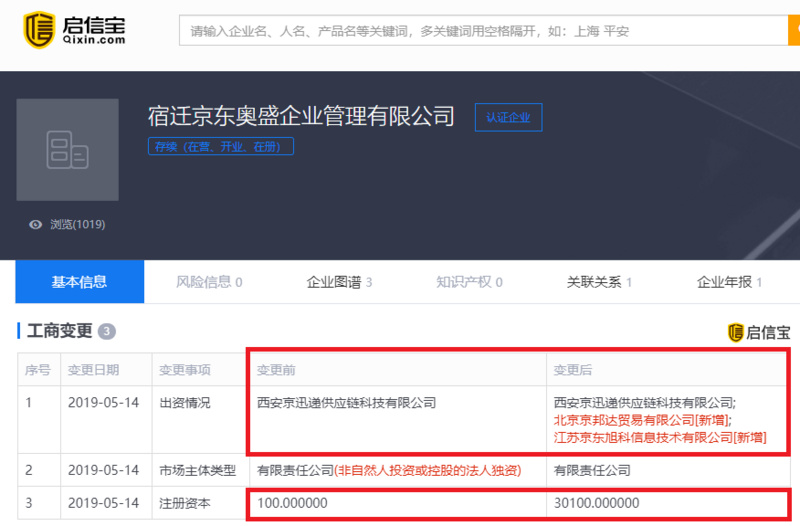Image resolution: width=800 pixels, height=526 pixels.
Task: Click the company placeholder logo thumbnail
Action: 67,150
